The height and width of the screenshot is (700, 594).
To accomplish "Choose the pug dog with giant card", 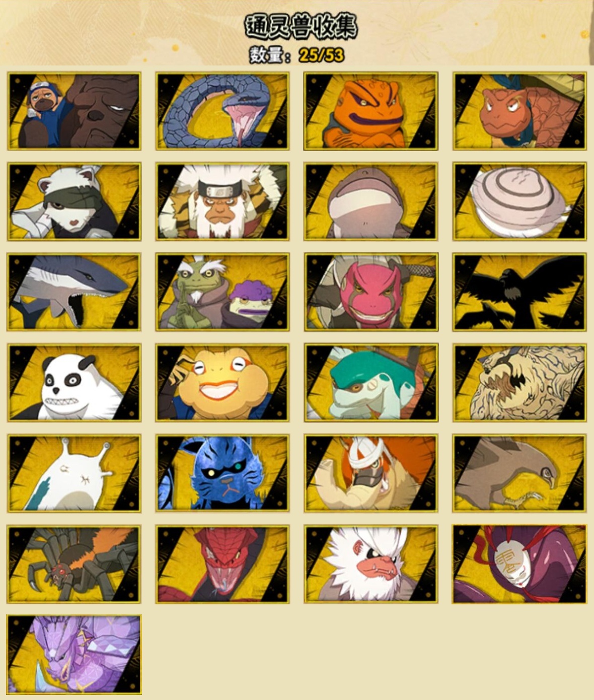I will (x=74, y=111).
